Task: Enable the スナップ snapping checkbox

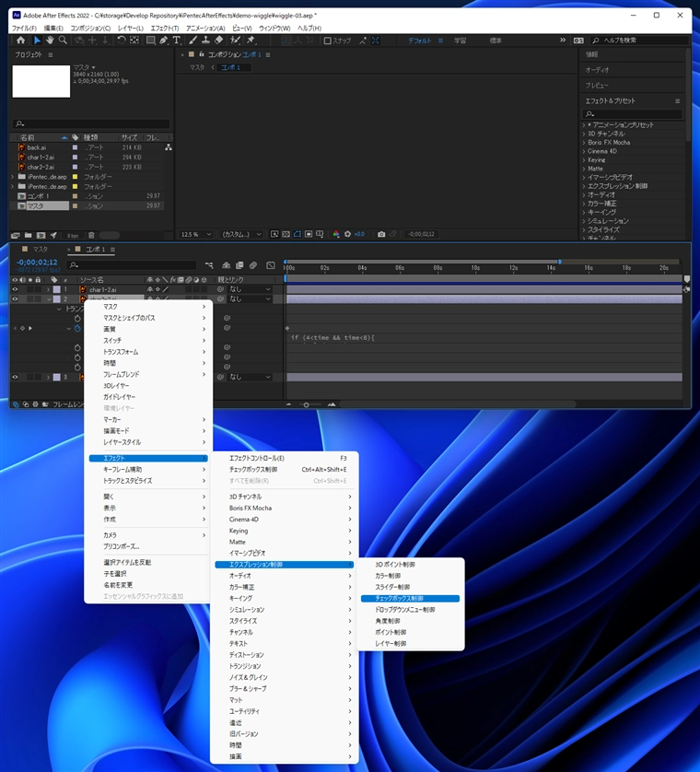Action: pos(327,41)
